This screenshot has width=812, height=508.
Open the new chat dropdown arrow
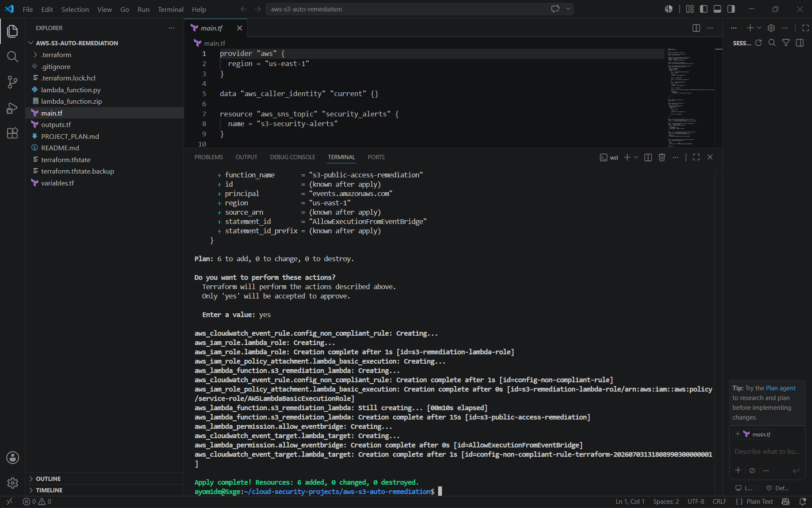[759, 28]
